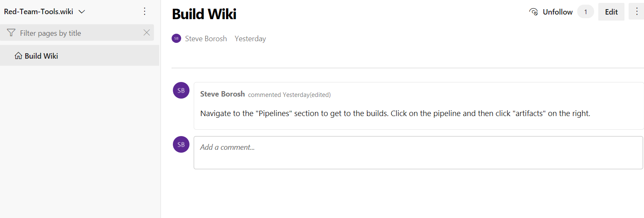644x218 pixels.
Task: Click Steve Borosh name in comment header
Action: tap(222, 94)
